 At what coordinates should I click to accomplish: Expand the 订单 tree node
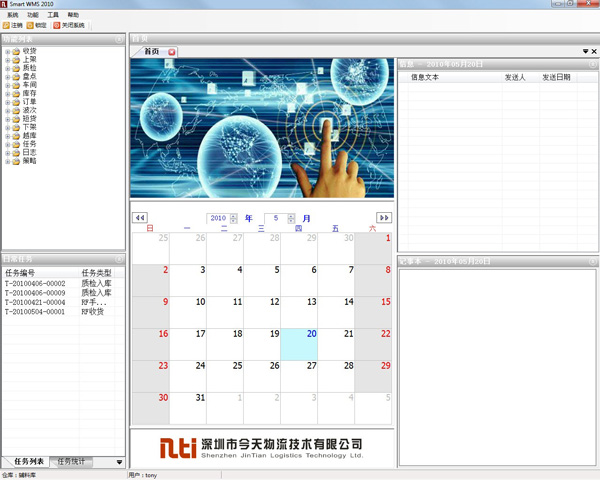7,101
